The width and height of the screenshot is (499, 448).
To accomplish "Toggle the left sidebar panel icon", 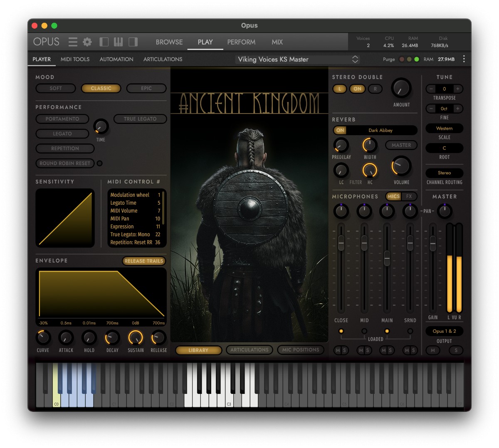I will click(104, 42).
